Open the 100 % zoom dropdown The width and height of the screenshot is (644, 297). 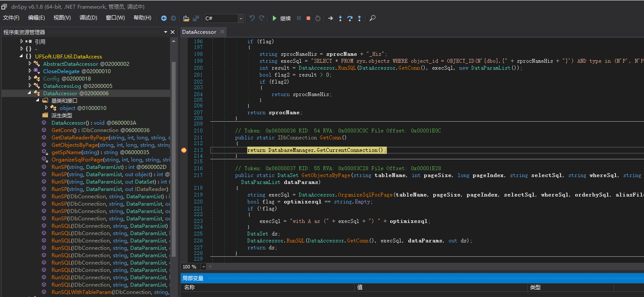click(x=203, y=267)
